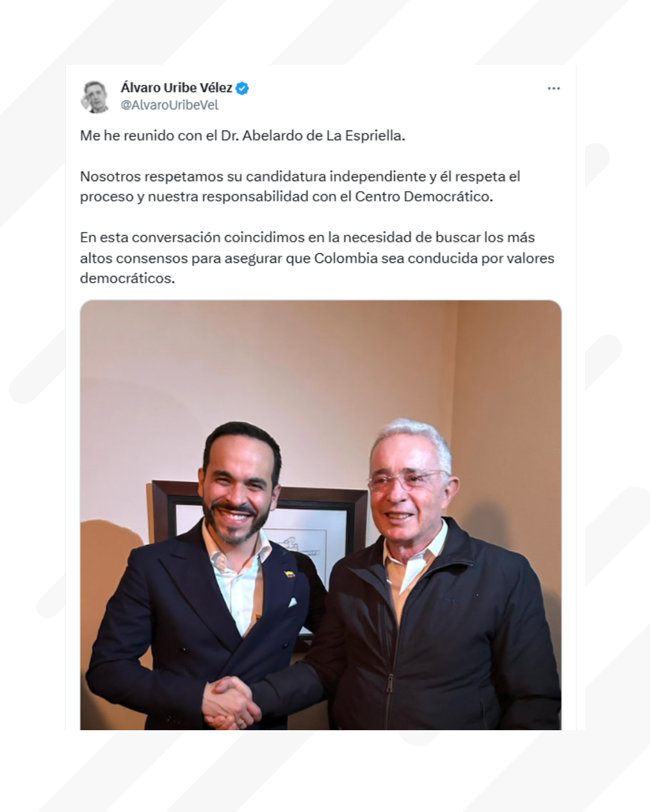Click the name 'Abelardo de La Espriella' in the tweet
This screenshot has height=812, width=650.
[323, 135]
